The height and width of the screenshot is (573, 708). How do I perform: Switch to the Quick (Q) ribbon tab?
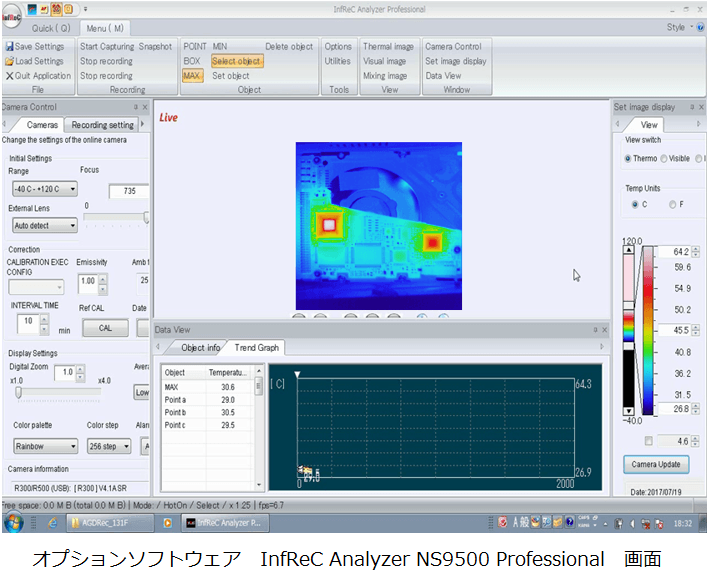pyautogui.click(x=50, y=28)
